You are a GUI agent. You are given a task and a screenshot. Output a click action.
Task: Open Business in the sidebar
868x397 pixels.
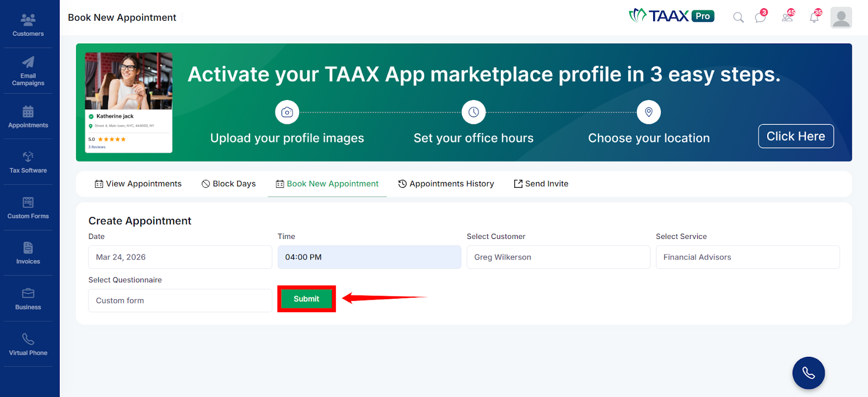pyautogui.click(x=28, y=299)
